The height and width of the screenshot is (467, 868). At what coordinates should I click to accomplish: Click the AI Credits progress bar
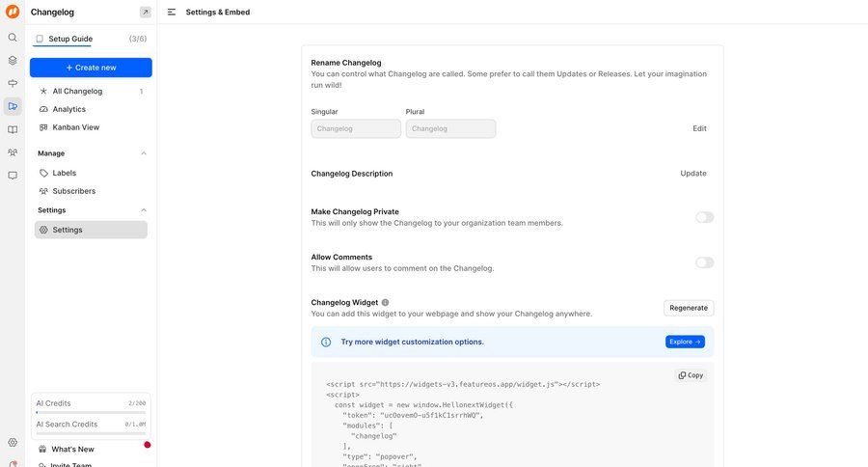[x=91, y=413]
